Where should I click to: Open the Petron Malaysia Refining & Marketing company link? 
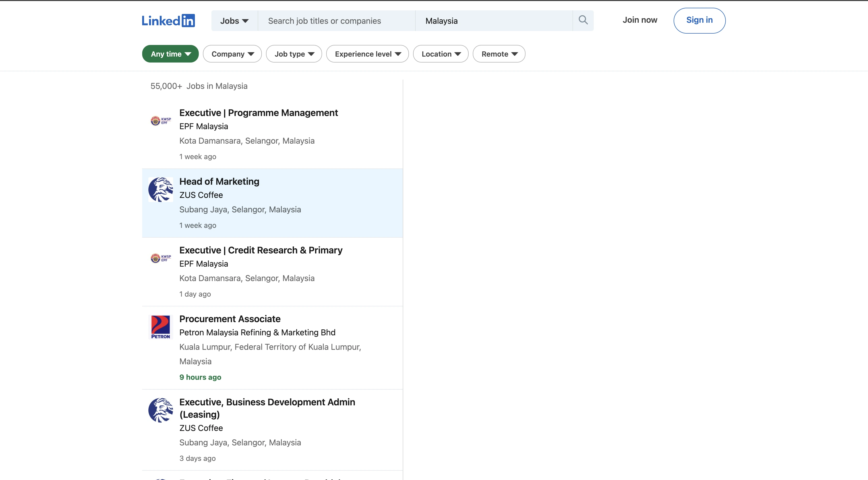257,332
